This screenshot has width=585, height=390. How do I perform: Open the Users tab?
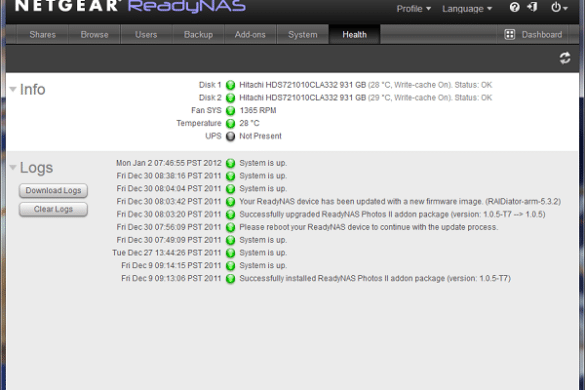click(x=146, y=35)
